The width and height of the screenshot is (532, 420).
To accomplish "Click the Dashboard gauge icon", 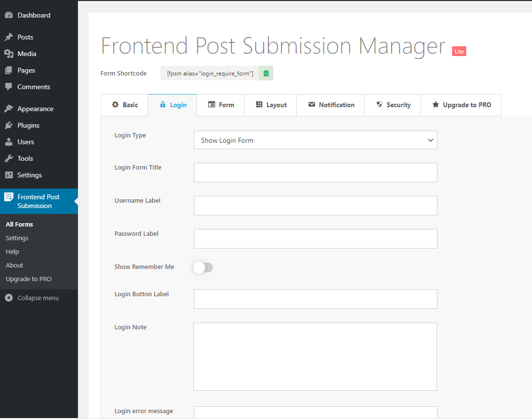I will tap(9, 15).
